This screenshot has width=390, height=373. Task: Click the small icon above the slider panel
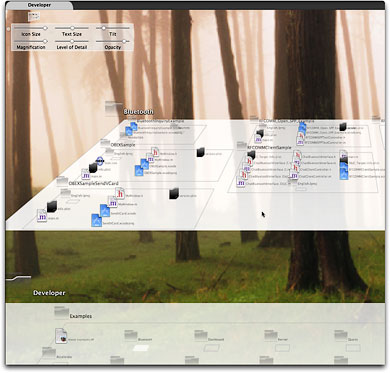34,16
